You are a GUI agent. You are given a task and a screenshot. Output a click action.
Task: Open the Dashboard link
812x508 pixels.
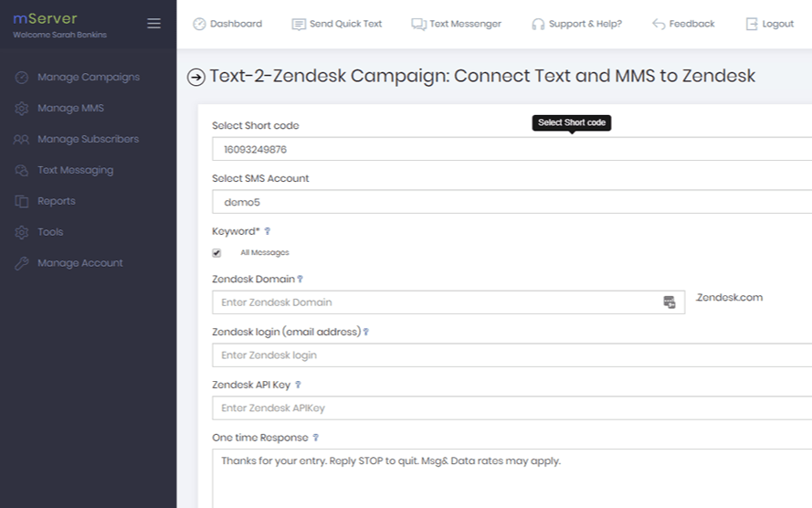(227, 24)
